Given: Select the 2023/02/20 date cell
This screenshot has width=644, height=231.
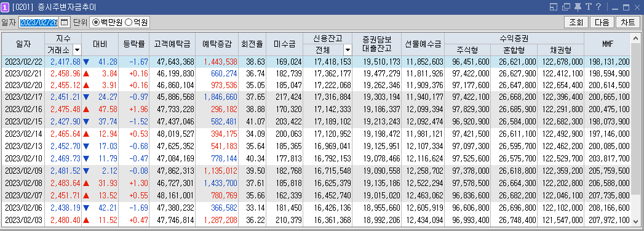Looking at the screenshot, I should point(23,85).
